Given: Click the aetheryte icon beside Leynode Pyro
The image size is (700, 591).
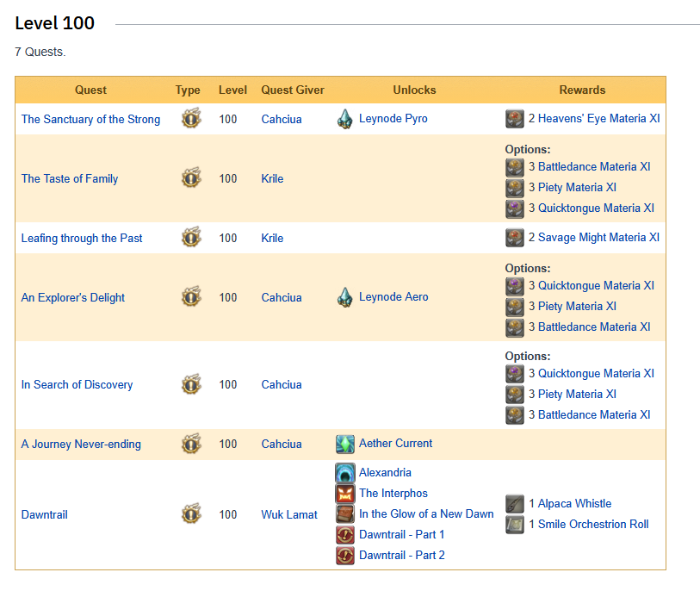Looking at the screenshot, I should (x=344, y=119).
